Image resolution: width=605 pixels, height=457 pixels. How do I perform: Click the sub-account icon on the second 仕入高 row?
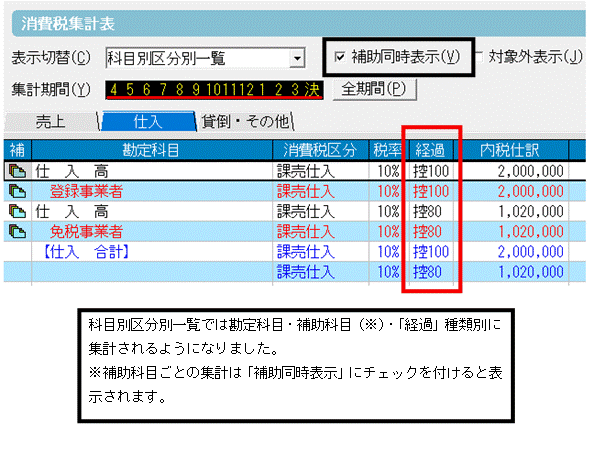point(17,211)
